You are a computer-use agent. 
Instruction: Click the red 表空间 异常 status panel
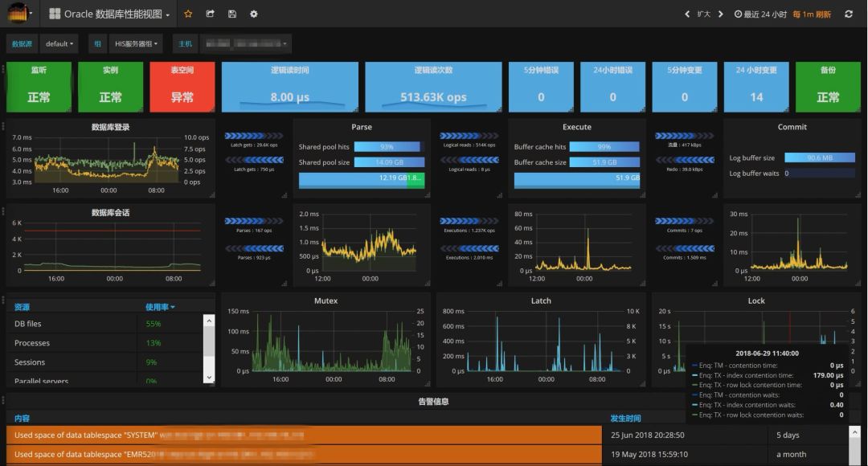(182, 87)
